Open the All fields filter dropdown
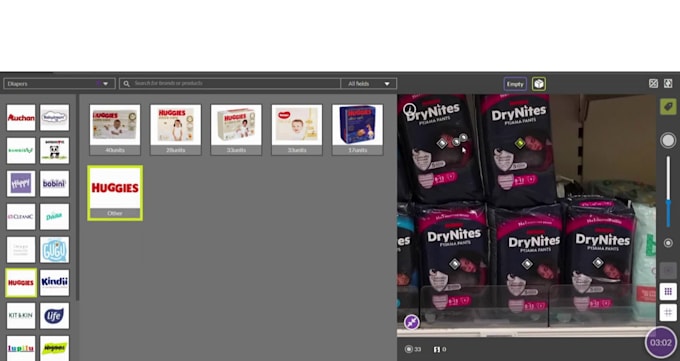 click(x=369, y=84)
